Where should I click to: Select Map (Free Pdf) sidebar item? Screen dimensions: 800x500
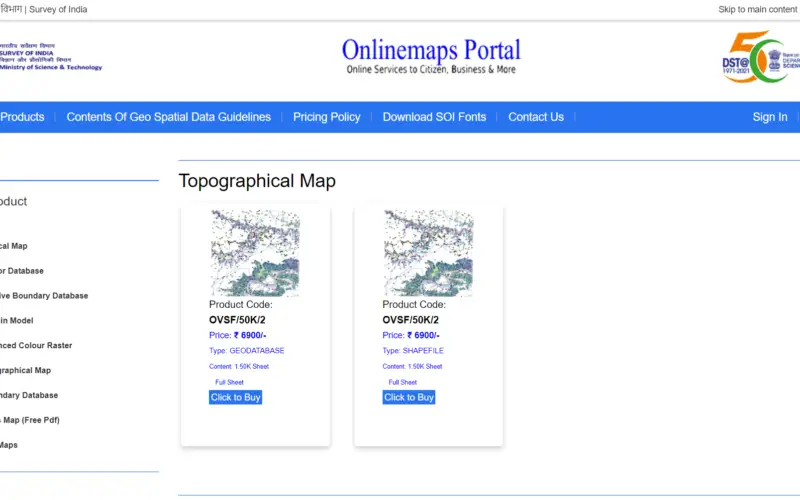(x=30, y=420)
